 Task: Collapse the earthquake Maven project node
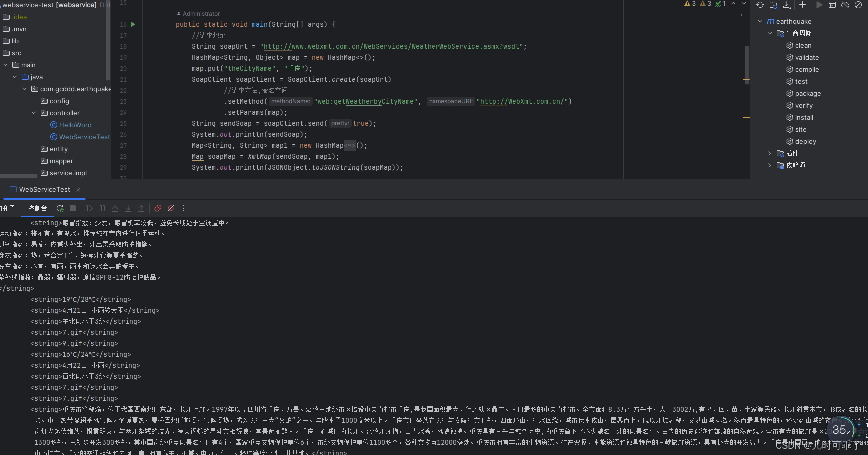click(760, 21)
